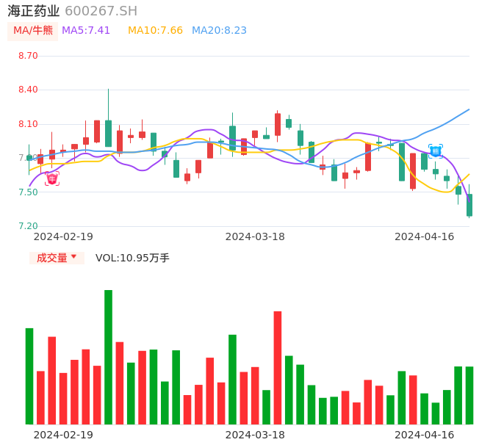
Task: Click the 2024-02-19 date under the volume chart
Action: [63, 435]
